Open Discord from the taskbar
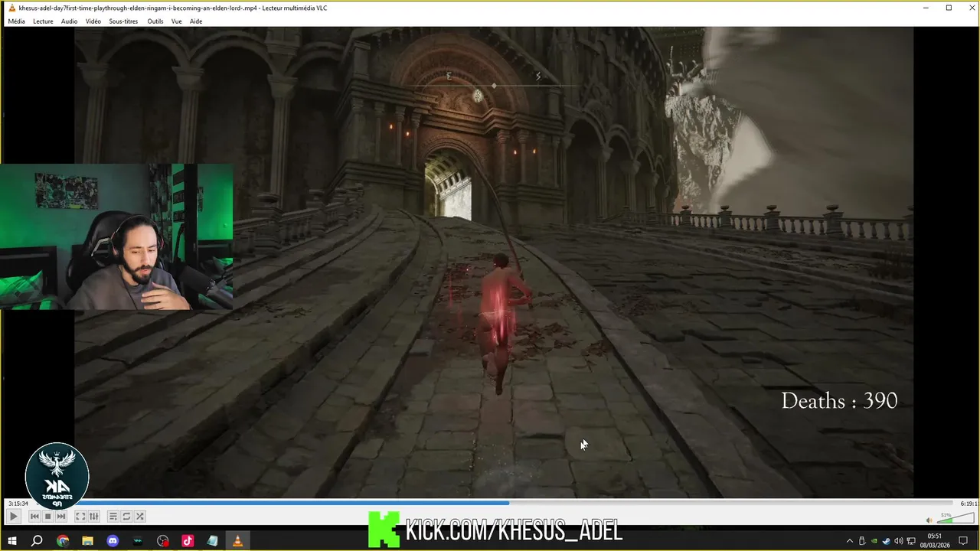The height and width of the screenshot is (551, 980). click(113, 541)
